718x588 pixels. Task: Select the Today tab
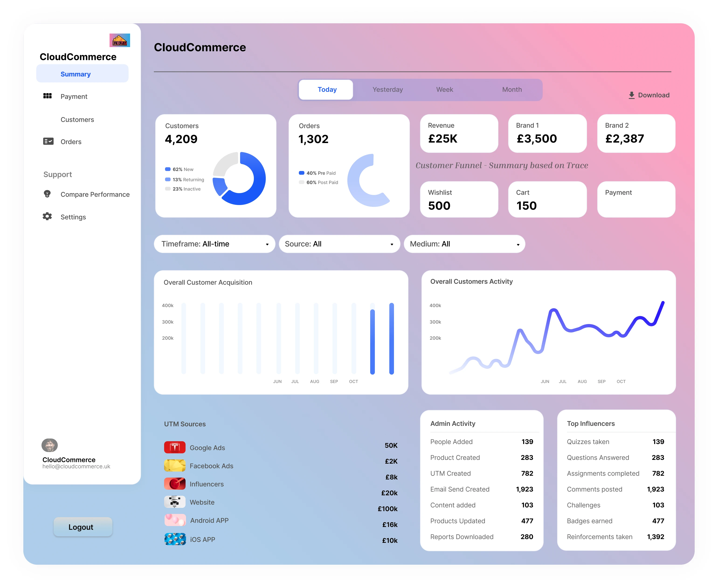click(326, 90)
